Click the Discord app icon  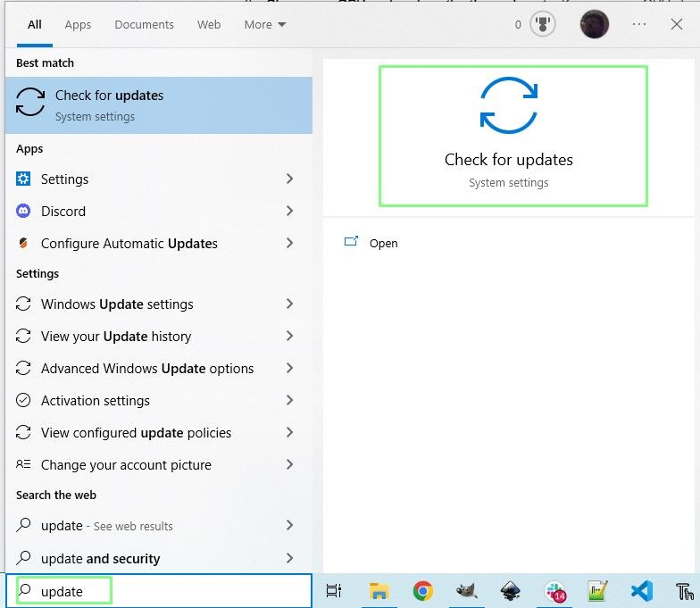point(23,211)
